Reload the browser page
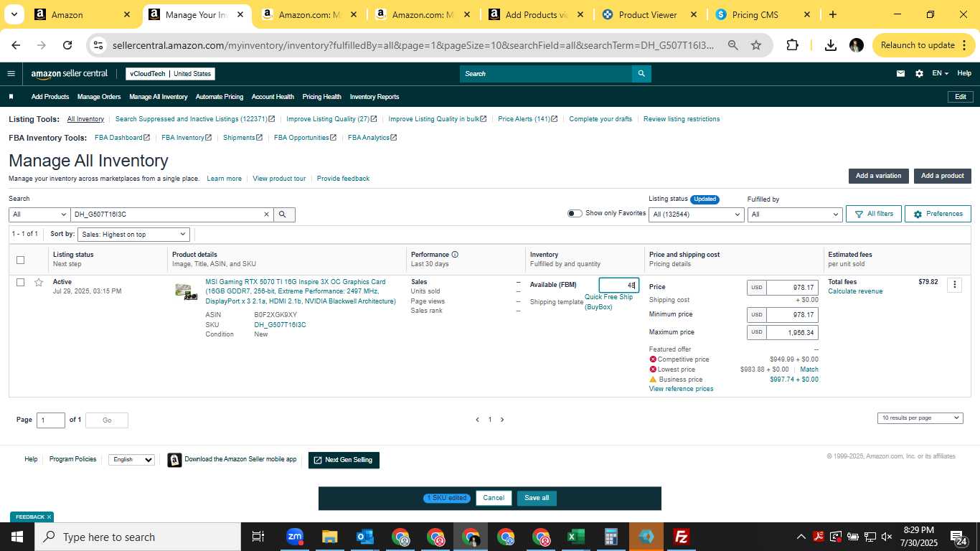This screenshot has width=980, height=551. 67,45
